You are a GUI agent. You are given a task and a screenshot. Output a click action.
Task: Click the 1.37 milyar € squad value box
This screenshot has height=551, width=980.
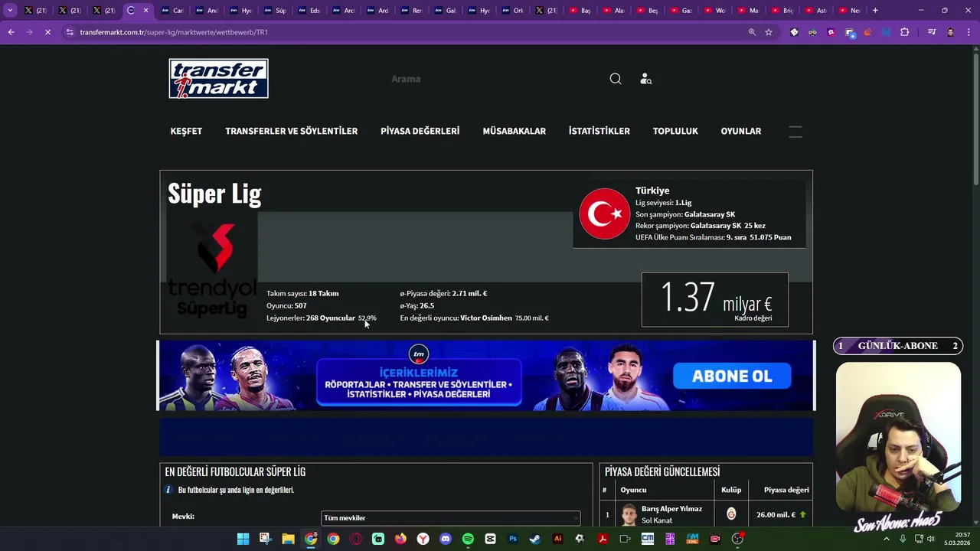coord(714,299)
